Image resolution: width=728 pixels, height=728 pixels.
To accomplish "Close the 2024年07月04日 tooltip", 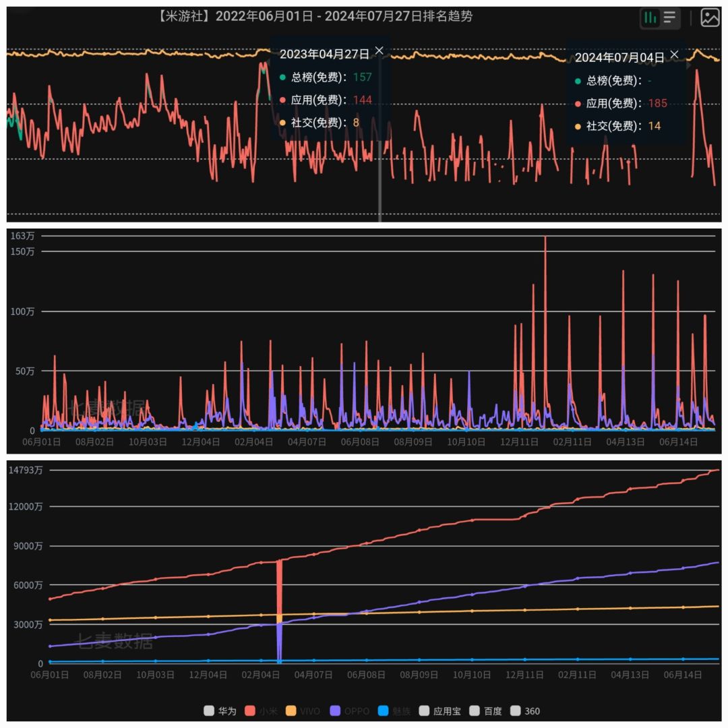I will 675,55.
